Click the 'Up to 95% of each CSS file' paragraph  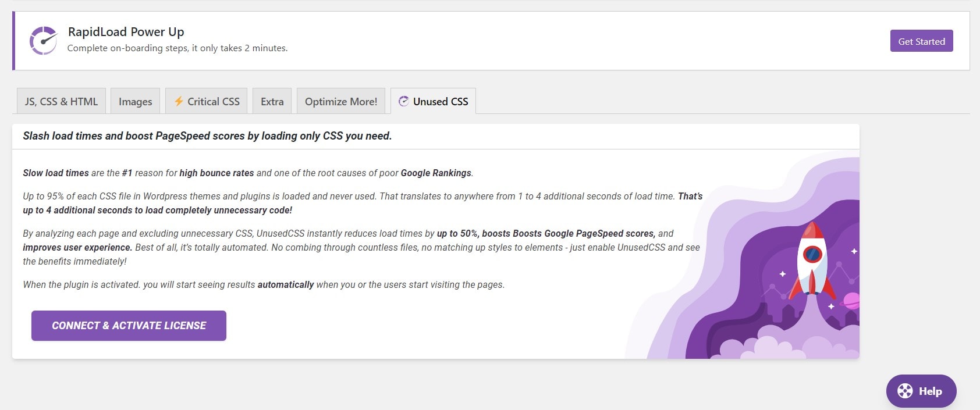point(363,203)
